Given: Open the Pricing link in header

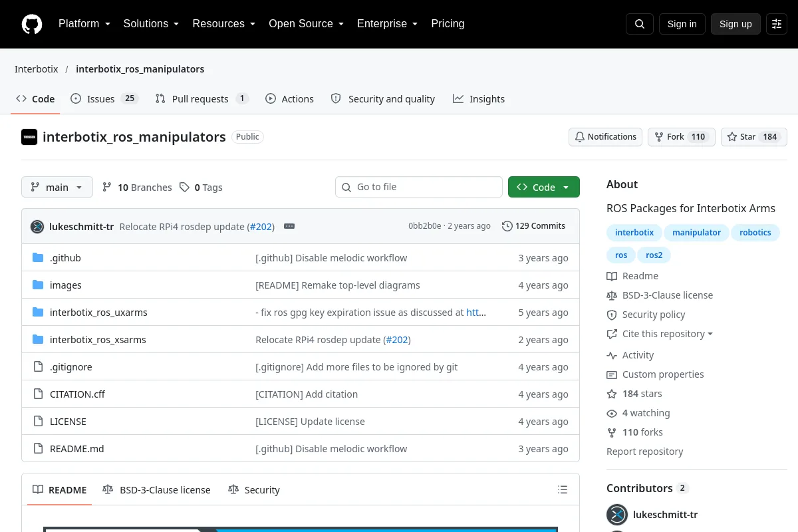Looking at the screenshot, I should [x=448, y=24].
